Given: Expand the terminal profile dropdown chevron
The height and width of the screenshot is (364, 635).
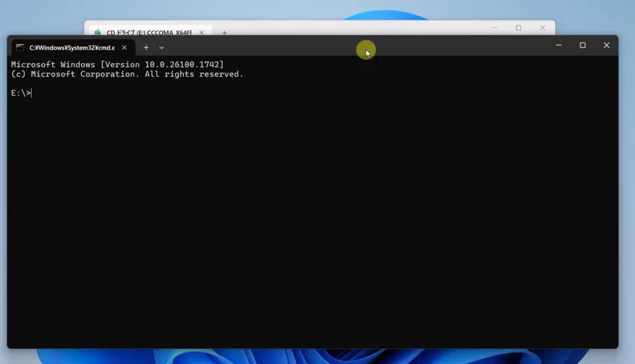Looking at the screenshot, I should point(161,47).
